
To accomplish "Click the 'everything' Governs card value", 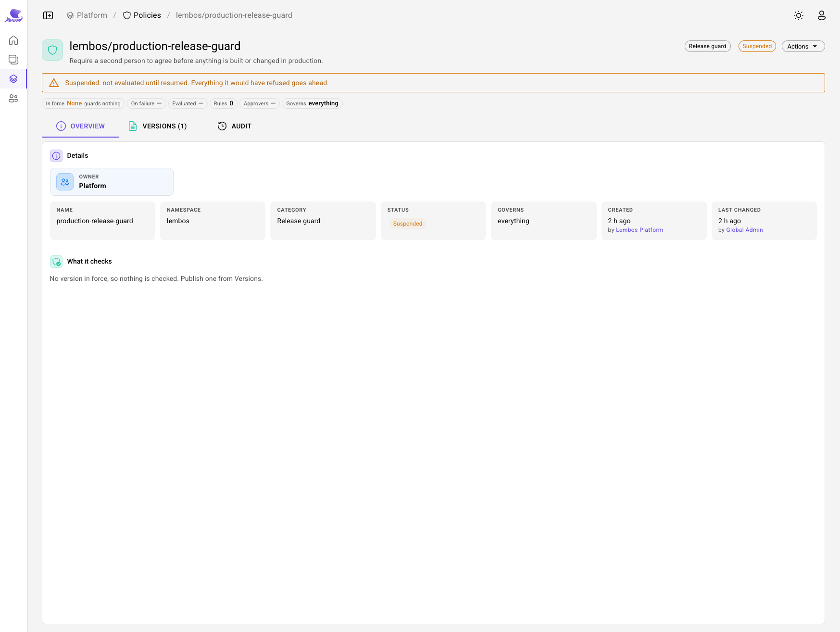I will (x=514, y=221).
